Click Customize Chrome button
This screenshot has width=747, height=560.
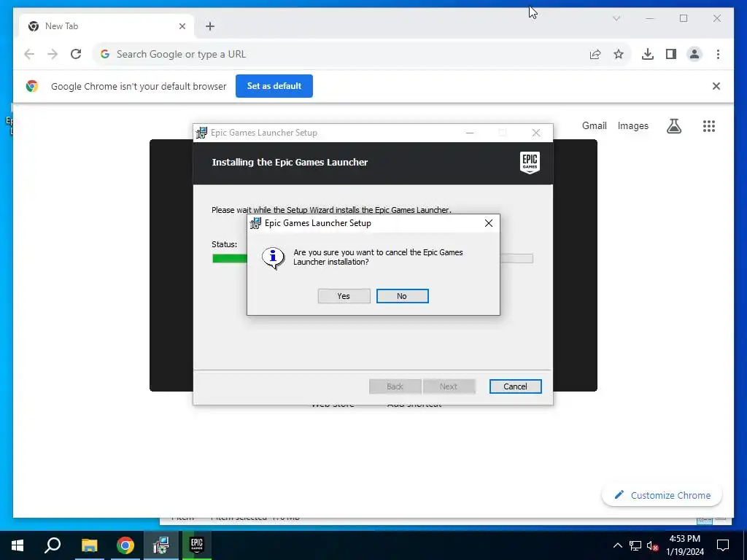(662, 495)
